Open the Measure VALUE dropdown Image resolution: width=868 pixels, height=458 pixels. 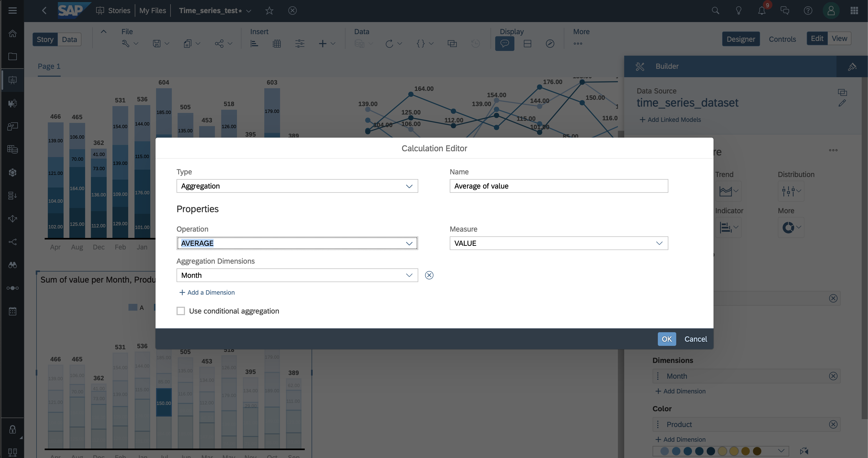(x=558, y=243)
